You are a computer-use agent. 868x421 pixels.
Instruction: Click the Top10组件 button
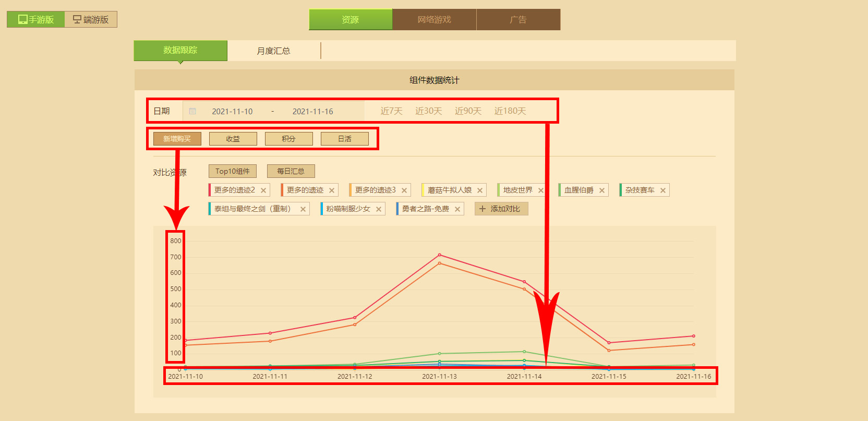[233, 171]
